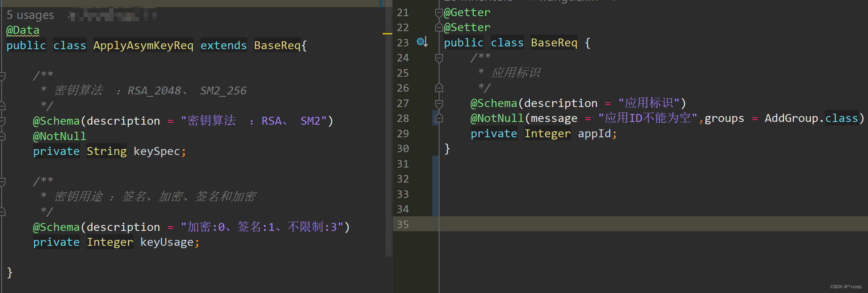The height and width of the screenshot is (293, 868).
Task: Click string literal "应用标识" on line 27
Action: pyautogui.click(x=649, y=103)
